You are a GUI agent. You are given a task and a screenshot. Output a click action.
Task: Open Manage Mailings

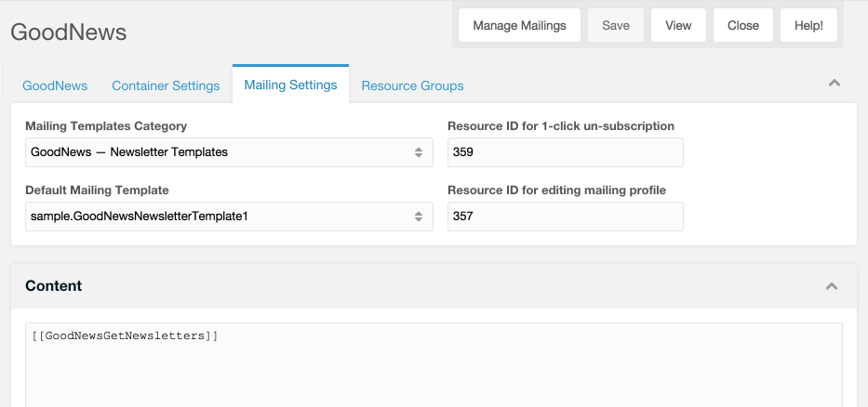[519, 25]
